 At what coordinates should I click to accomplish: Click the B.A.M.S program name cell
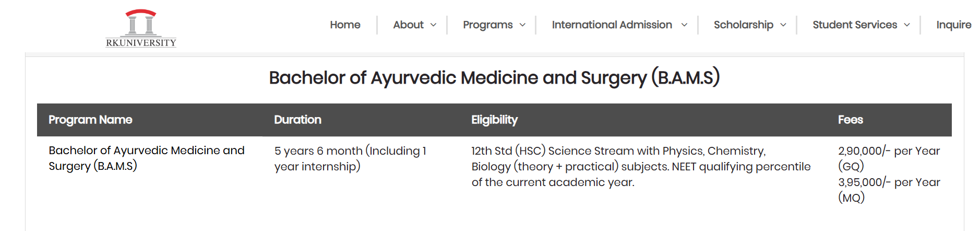147,158
